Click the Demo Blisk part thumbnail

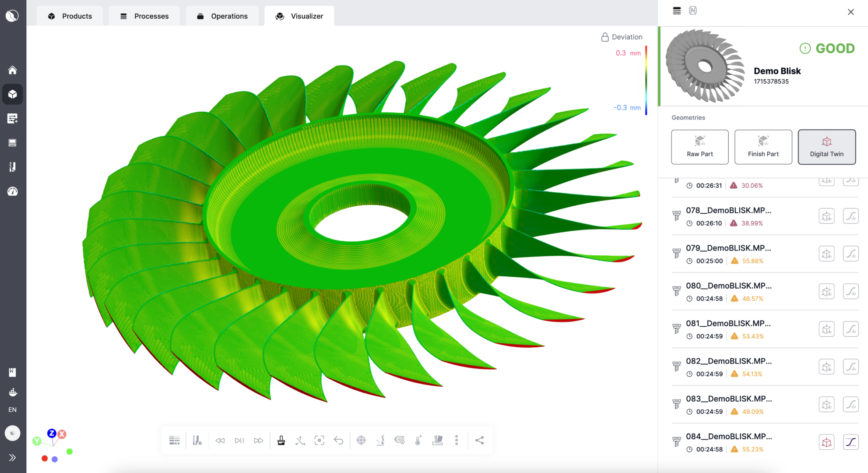(x=705, y=66)
